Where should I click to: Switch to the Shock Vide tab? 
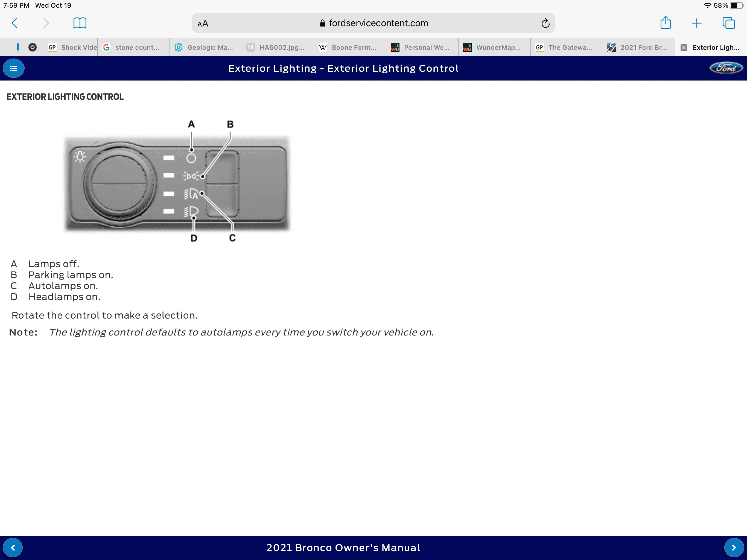click(69, 47)
